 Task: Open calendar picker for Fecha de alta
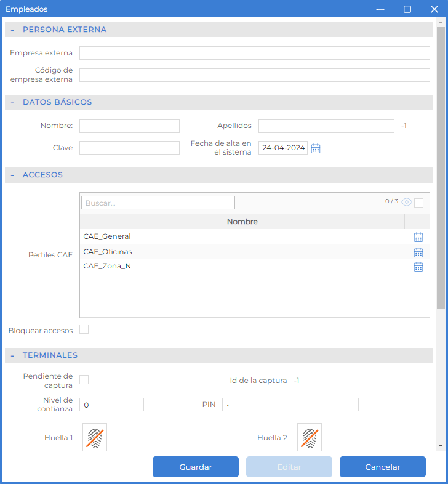315,148
